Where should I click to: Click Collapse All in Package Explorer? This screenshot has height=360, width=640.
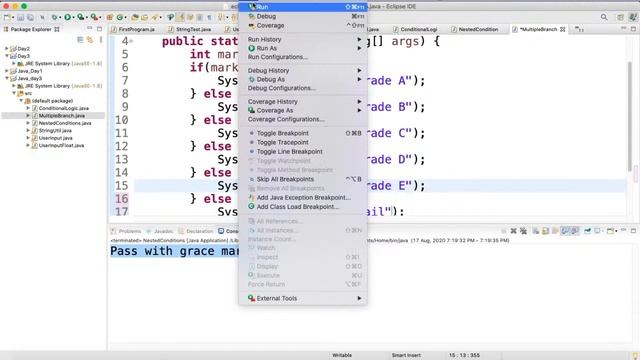[x=80, y=40]
